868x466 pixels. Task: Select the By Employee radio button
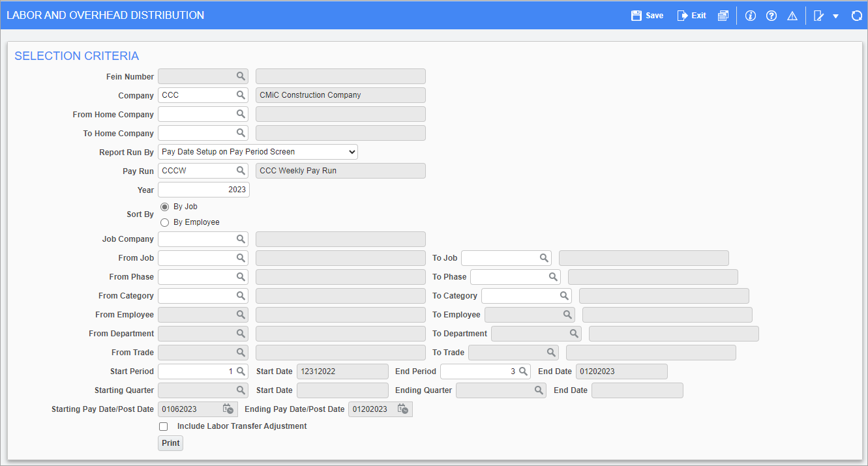[164, 222]
